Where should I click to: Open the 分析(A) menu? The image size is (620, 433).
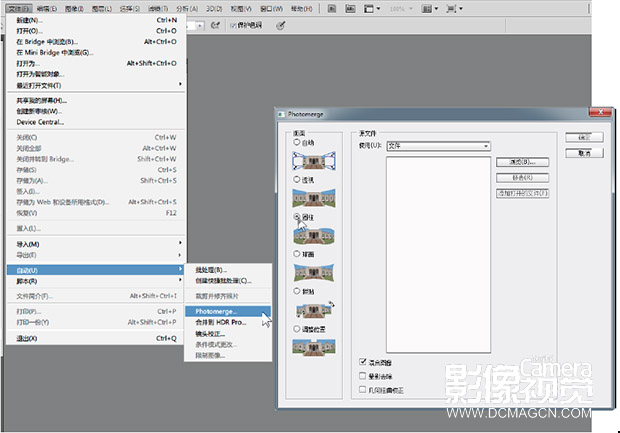187,9
